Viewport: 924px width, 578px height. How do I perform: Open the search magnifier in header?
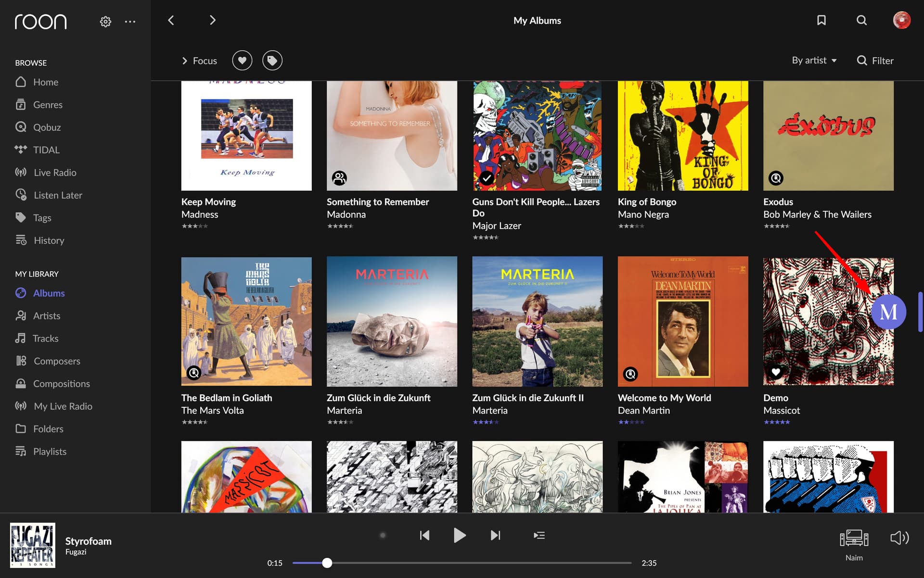861,20
